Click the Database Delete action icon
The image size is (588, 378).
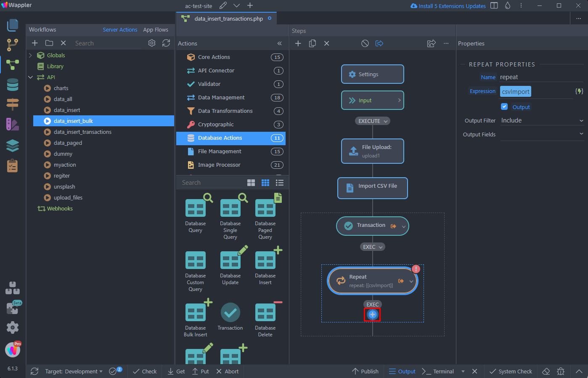pyautogui.click(x=265, y=312)
